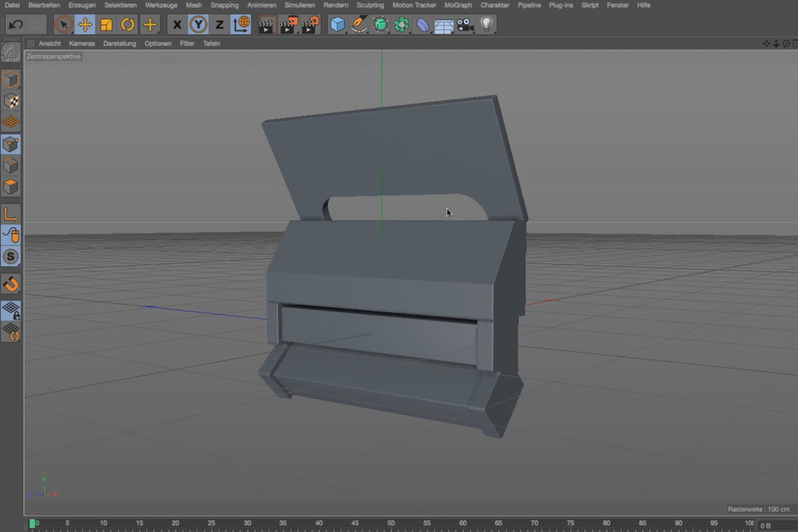
Task: Open the deformer capsule icon
Action: click(x=423, y=25)
